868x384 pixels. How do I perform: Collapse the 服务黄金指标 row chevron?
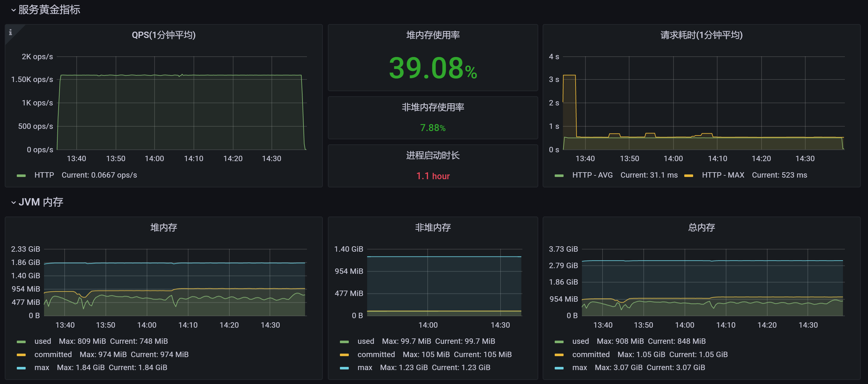pyautogui.click(x=14, y=10)
